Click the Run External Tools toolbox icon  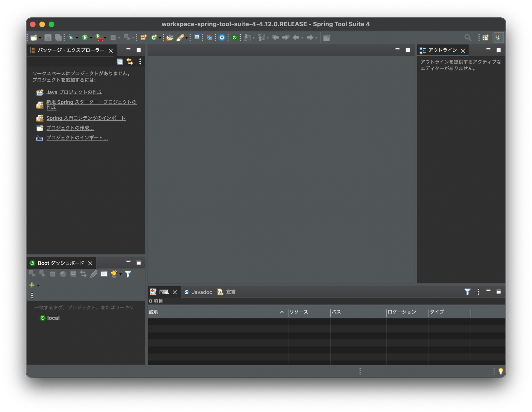point(99,38)
